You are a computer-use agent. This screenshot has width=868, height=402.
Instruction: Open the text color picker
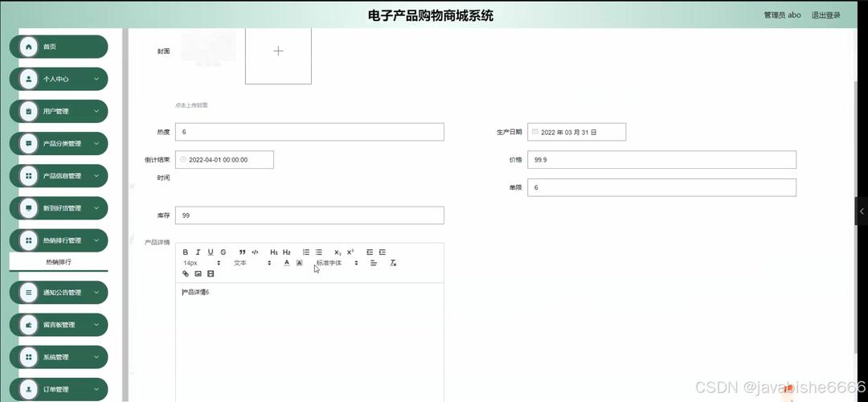(287, 263)
